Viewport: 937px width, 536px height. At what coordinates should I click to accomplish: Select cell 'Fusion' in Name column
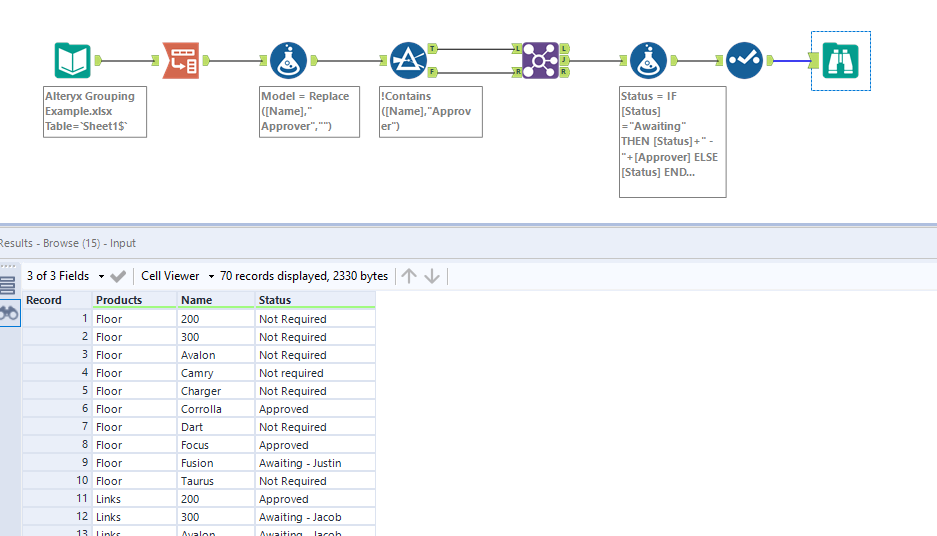click(x=216, y=463)
